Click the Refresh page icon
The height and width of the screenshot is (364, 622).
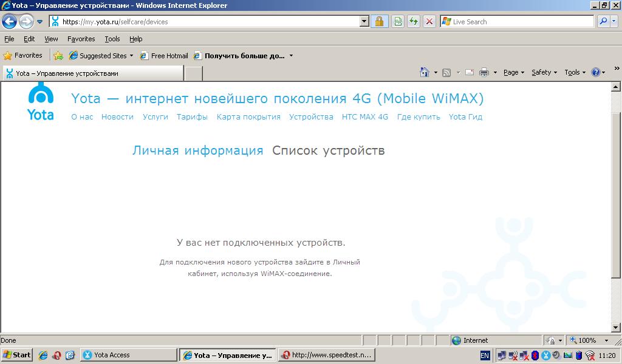coord(414,21)
